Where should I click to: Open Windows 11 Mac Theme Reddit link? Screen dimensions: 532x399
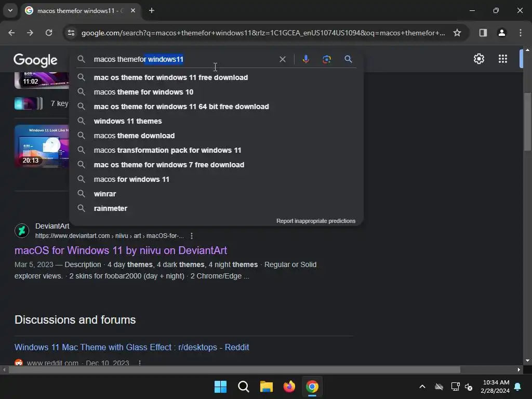pos(131,347)
